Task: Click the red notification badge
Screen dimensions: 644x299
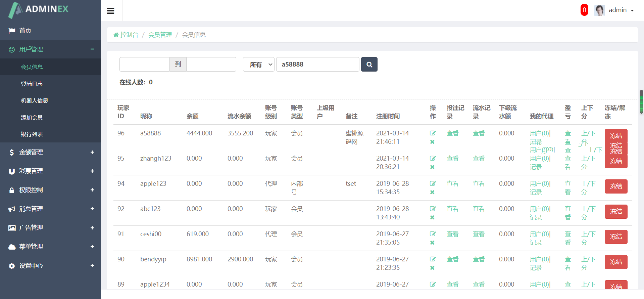Action: 584,10
